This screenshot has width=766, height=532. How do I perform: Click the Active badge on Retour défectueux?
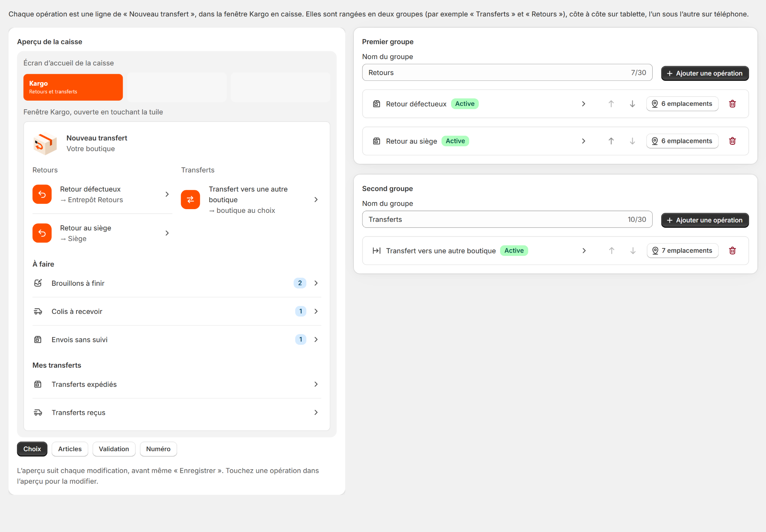pos(465,104)
